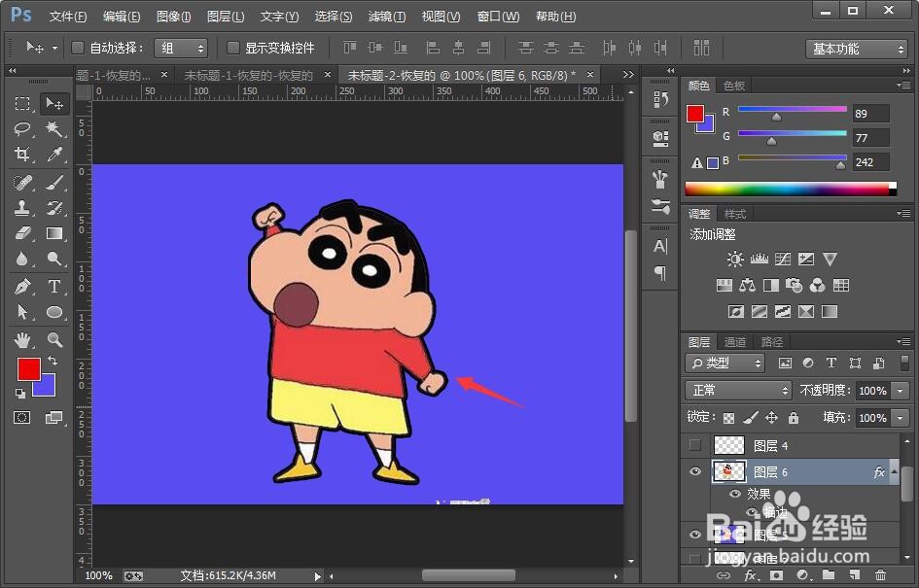Select the Blur tool
This screenshot has height=588, width=919.
22,259
